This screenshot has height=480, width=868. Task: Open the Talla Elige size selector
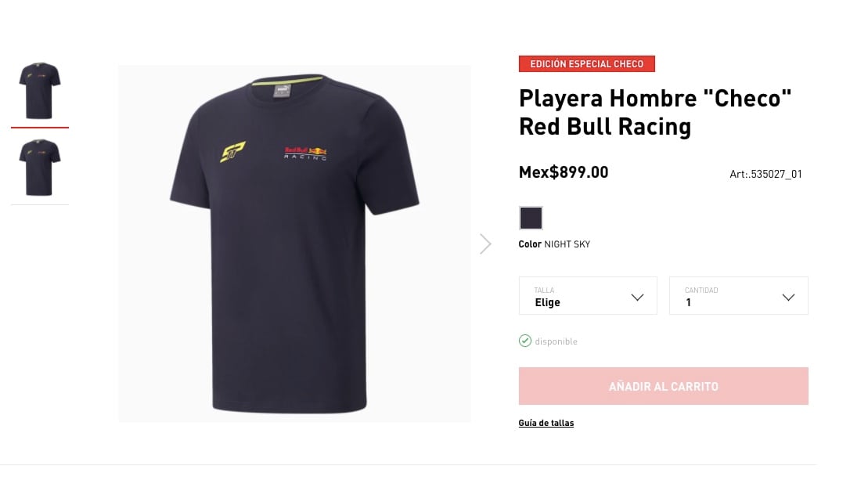click(x=588, y=296)
